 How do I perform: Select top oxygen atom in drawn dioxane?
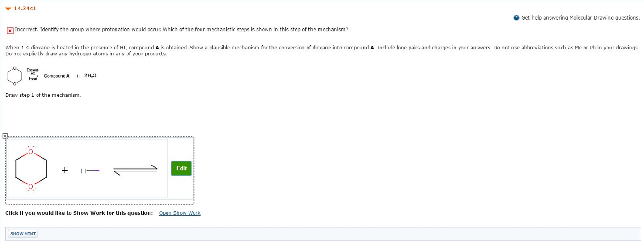pyautogui.click(x=31, y=152)
